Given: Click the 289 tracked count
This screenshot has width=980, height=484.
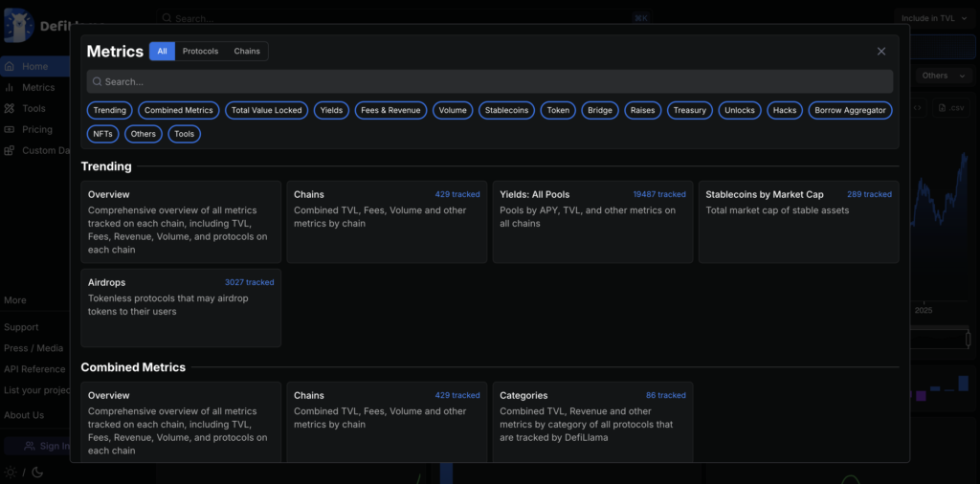Looking at the screenshot, I should [x=869, y=194].
